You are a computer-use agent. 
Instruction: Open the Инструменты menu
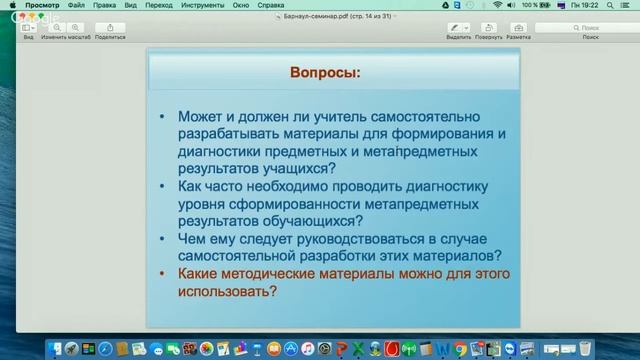pos(202,5)
